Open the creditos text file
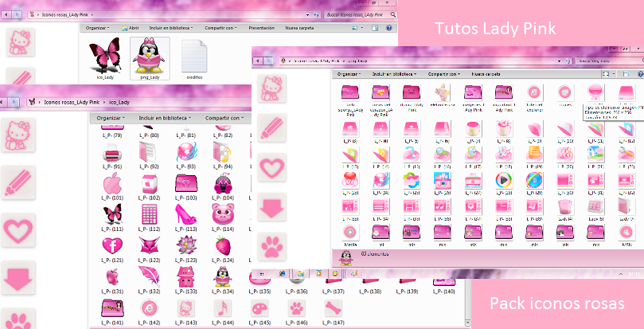This screenshot has width=644, height=329. (194, 58)
